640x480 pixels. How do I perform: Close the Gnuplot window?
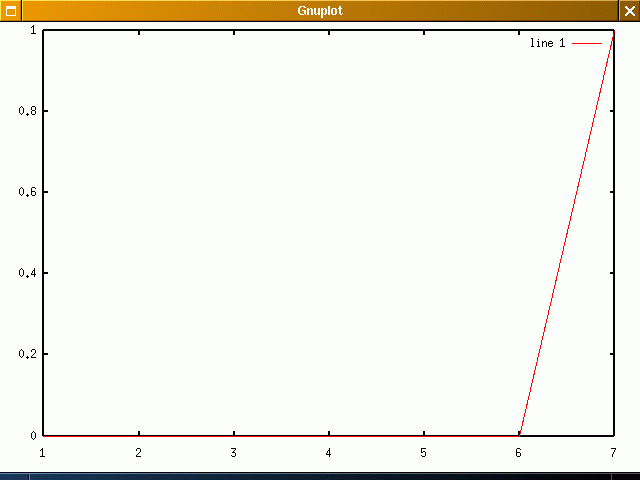629,11
